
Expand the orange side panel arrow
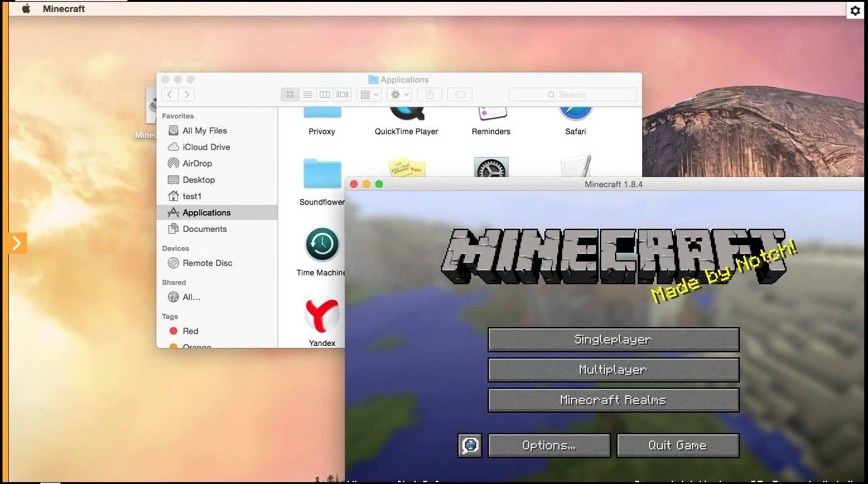pyautogui.click(x=17, y=243)
